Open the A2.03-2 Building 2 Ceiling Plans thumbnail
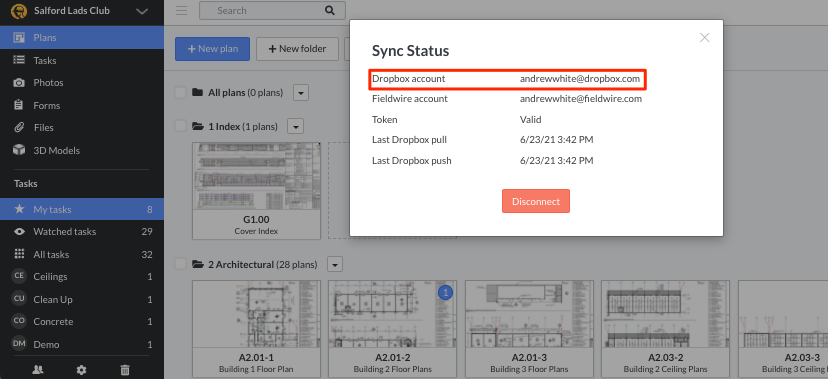 [665, 328]
